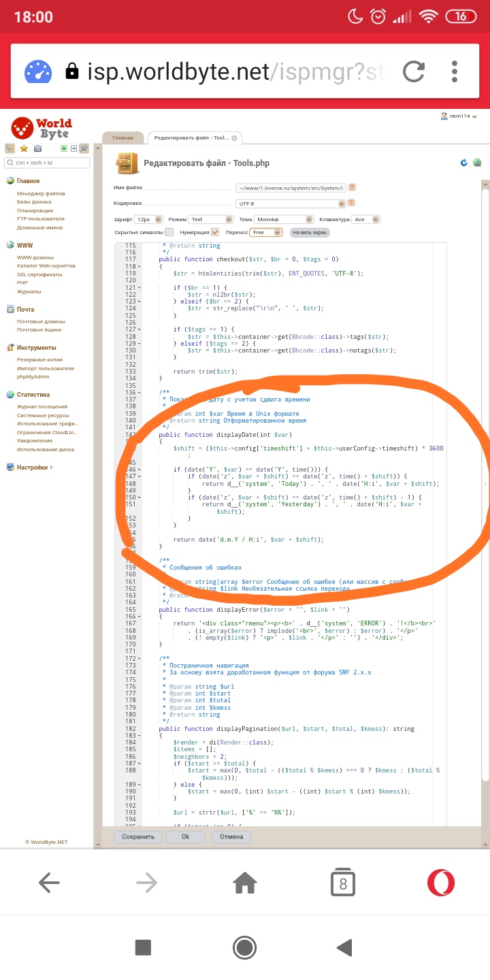
Task: Expand all menu sections with plus icon
Action: (x=64, y=148)
